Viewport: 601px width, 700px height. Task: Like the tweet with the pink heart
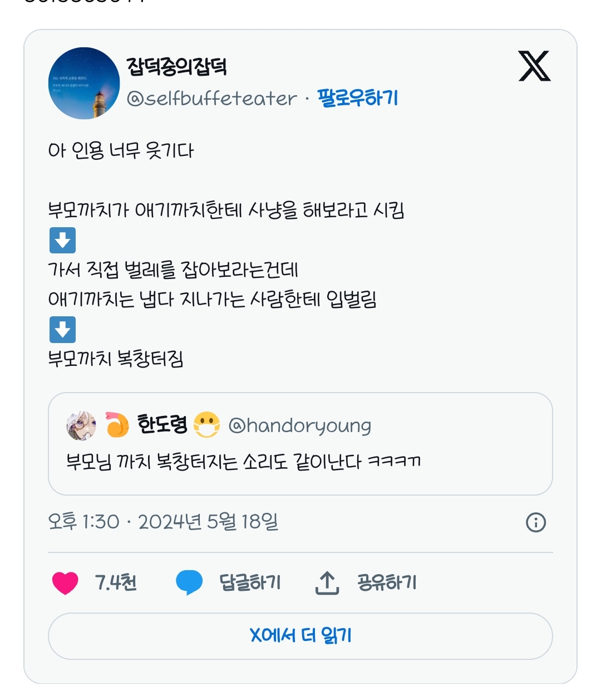point(65,582)
